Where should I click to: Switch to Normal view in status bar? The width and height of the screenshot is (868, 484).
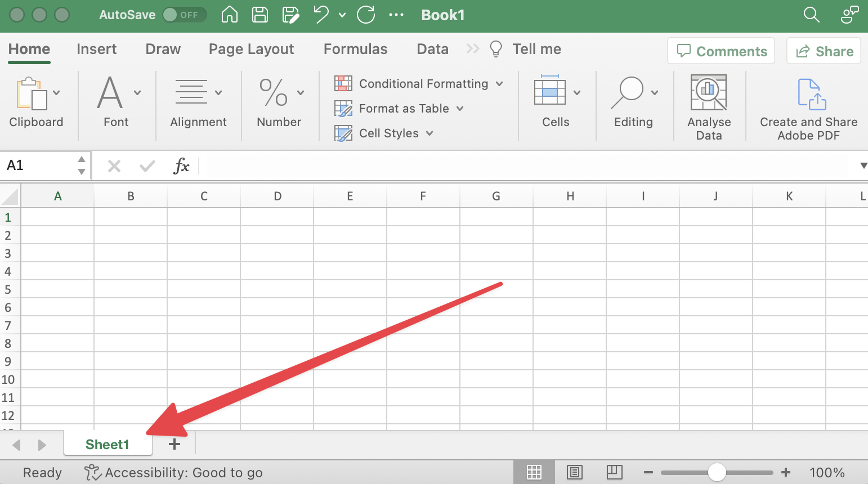pos(534,472)
